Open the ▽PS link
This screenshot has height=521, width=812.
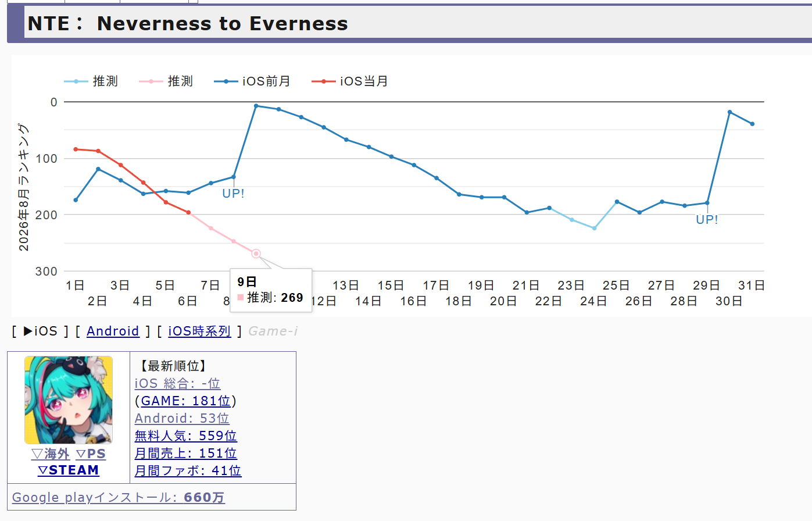coord(91,454)
